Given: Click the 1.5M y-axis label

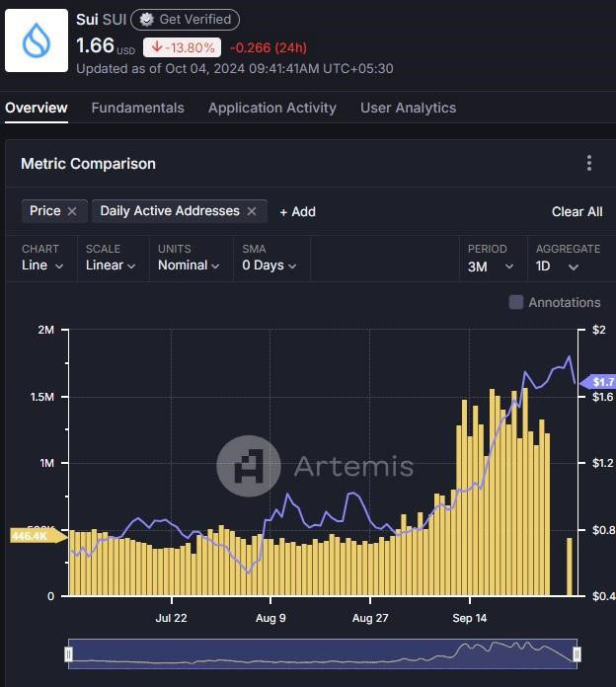Looking at the screenshot, I should tap(42, 397).
